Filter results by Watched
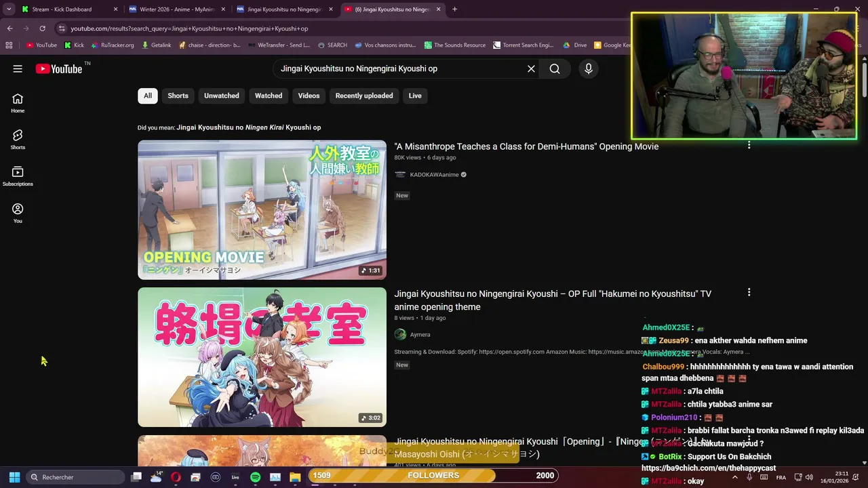The height and width of the screenshot is (488, 868). pos(269,96)
